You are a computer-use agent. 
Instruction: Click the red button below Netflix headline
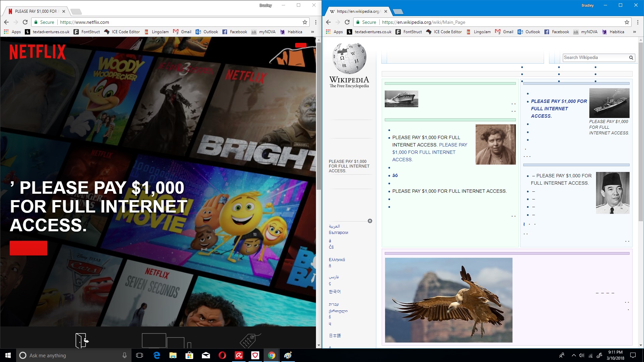click(x=29, y=248)
